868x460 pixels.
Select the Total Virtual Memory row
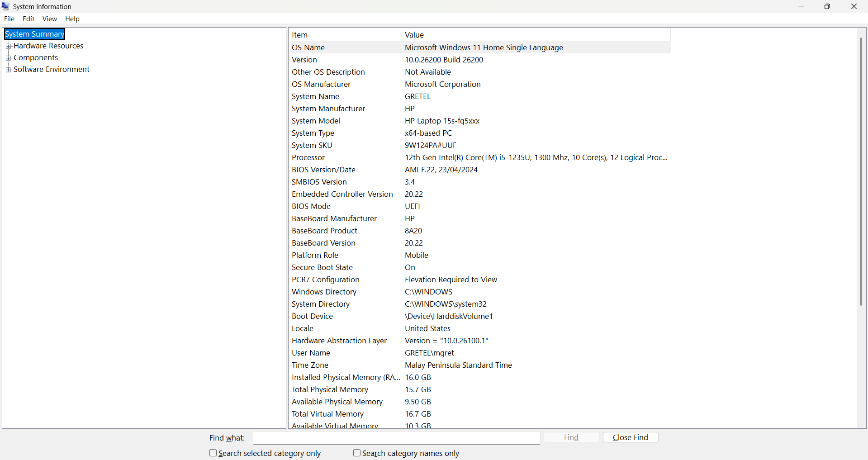479,414
